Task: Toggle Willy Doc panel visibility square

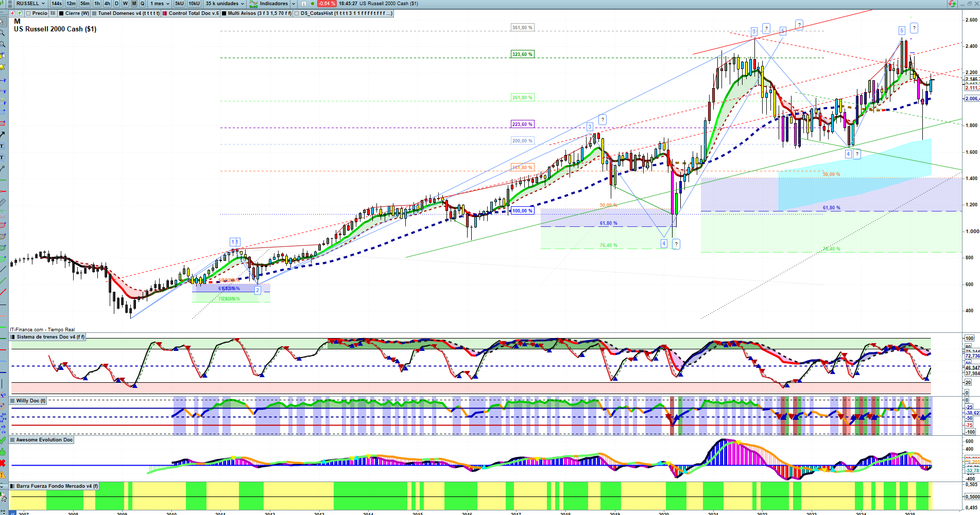Action: [12, 401]
